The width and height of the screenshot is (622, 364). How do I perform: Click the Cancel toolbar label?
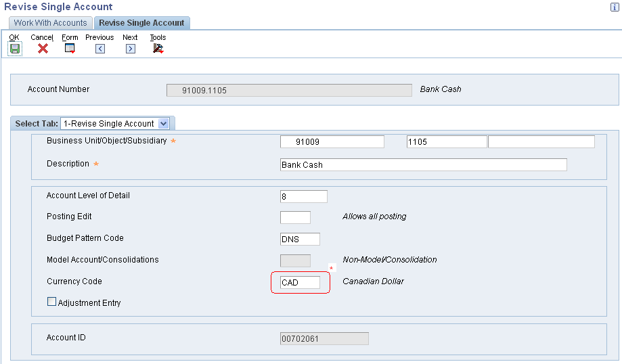coord(42,37)
